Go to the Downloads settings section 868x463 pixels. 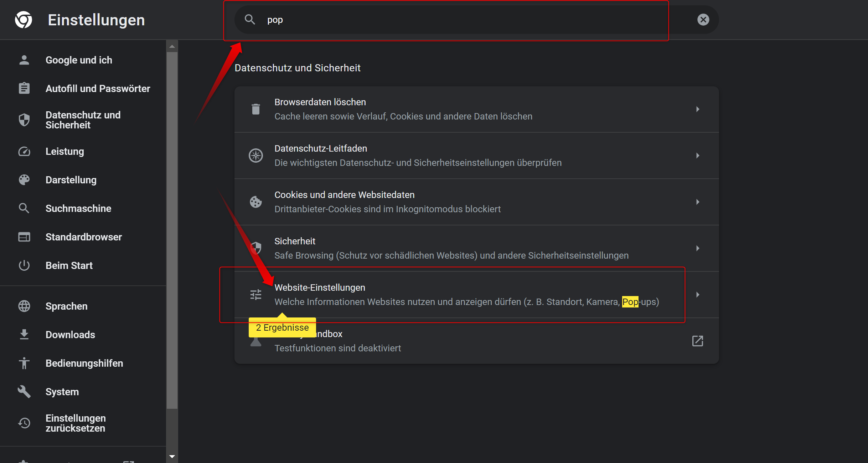pyautogui.click(x=70, y=335)
